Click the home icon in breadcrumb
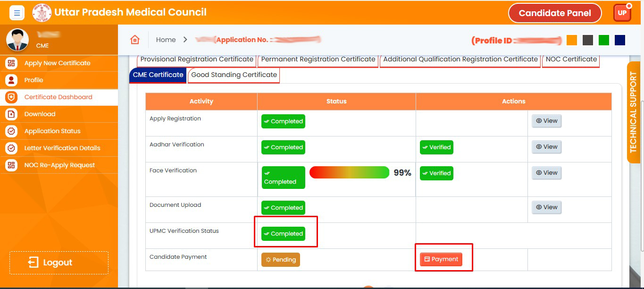644x289 pixels. pyautogui.click(x=135, y=40)
